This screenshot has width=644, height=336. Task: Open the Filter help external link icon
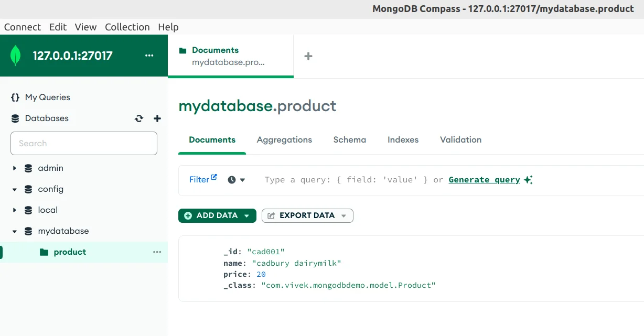[x=213, y=177]
